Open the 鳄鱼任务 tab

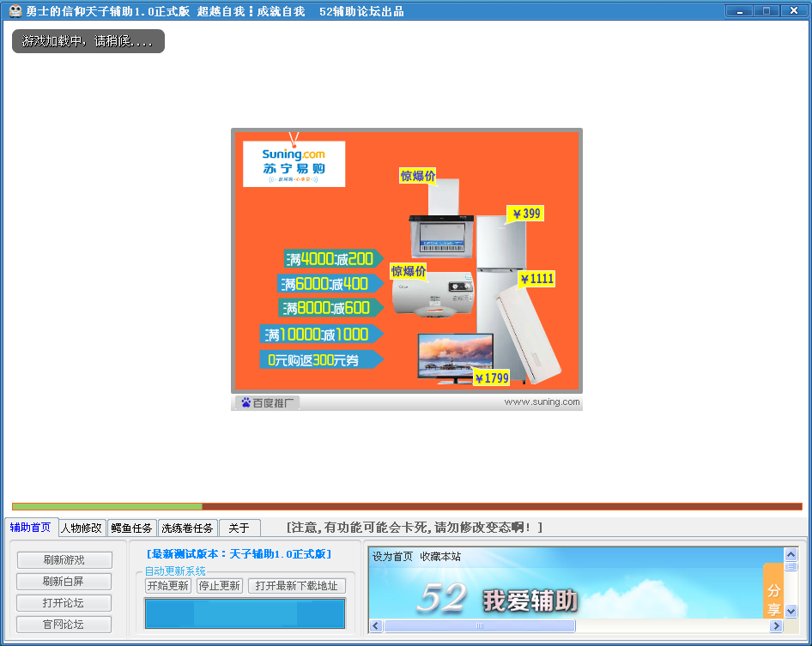tap(131, 528)
